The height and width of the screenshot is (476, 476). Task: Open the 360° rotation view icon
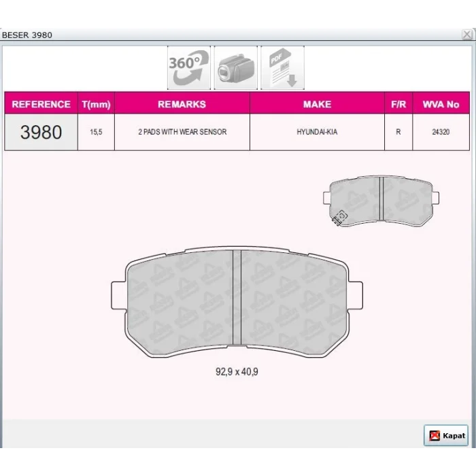tap(189, 68)
